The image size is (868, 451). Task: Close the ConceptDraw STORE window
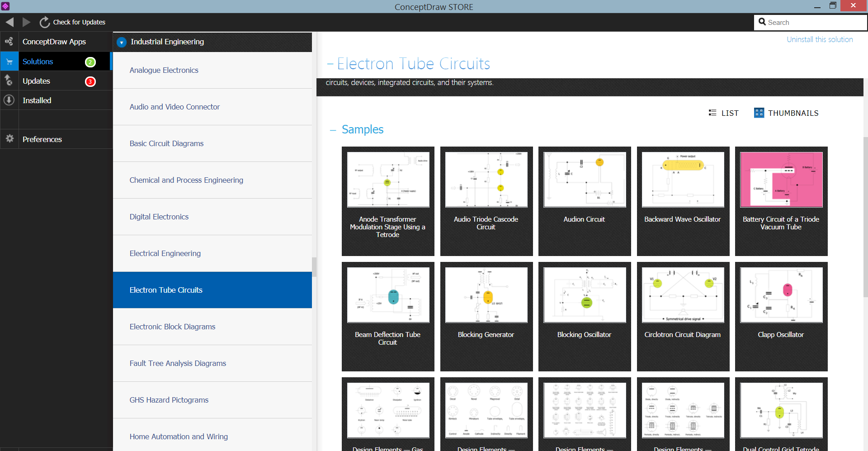853,5
